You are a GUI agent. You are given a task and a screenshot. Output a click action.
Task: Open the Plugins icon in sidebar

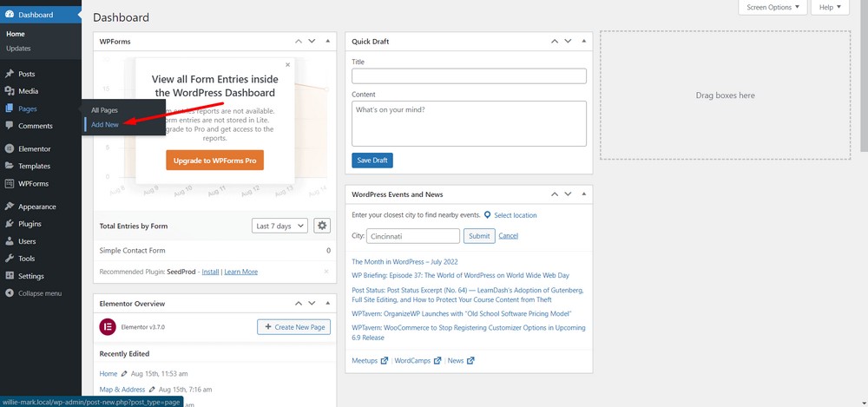9,224
